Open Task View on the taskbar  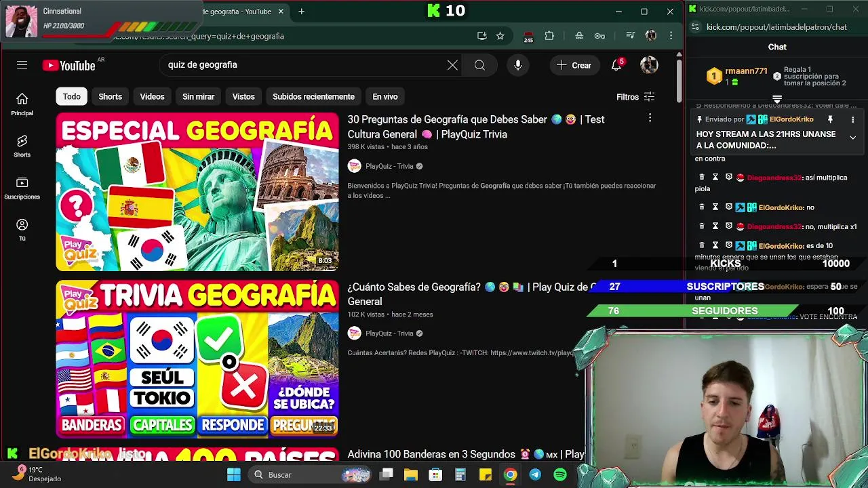click(387, 474)
